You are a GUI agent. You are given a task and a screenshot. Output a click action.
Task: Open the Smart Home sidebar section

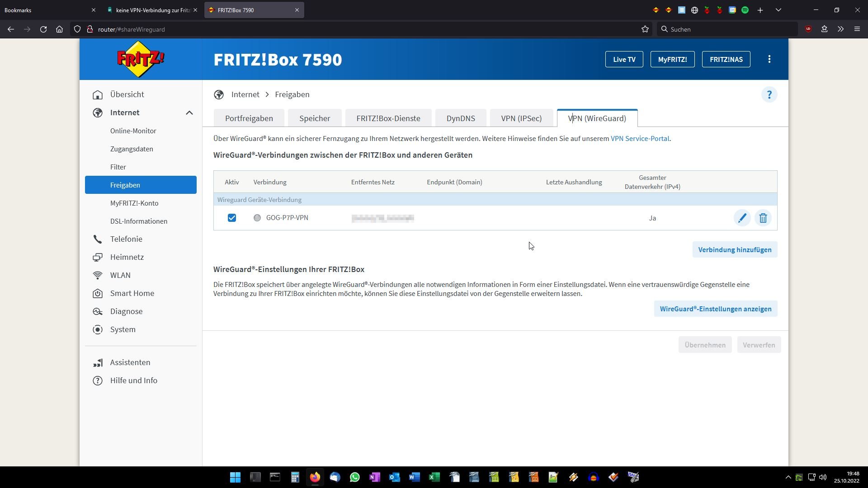pyautogui.click(x=132, y=293)
